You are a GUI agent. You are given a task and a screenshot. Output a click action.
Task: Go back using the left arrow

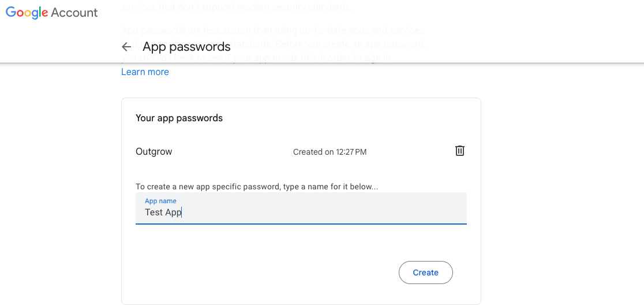coord(126,47)
